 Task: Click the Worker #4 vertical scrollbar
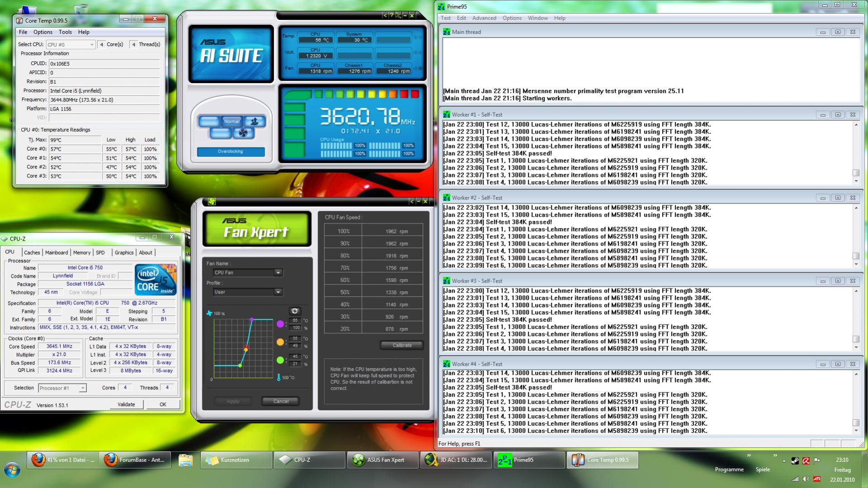point(856,402)
